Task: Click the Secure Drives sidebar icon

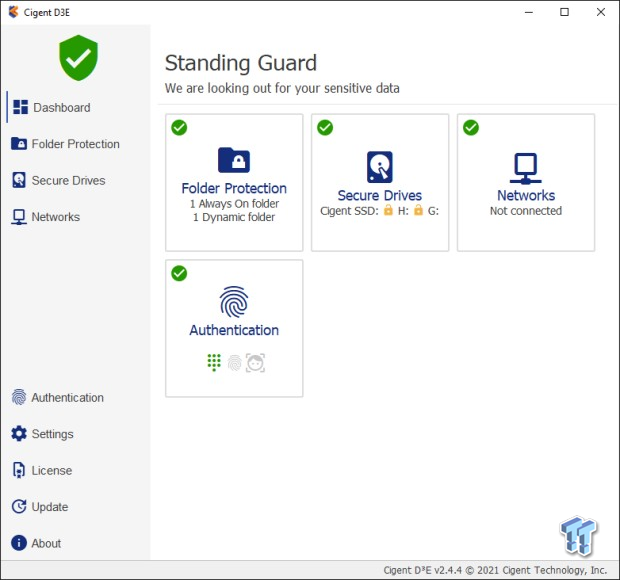Action: [19, 180]
